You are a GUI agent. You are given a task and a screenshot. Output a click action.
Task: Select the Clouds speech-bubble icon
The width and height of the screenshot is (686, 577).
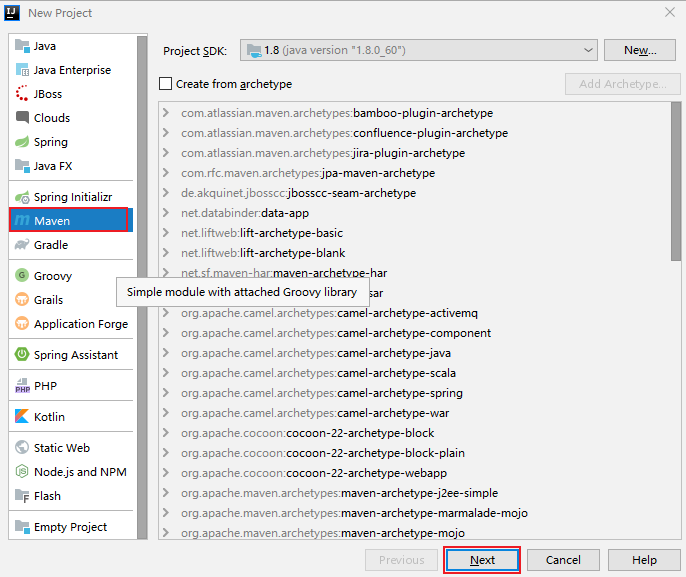[22, 117]
